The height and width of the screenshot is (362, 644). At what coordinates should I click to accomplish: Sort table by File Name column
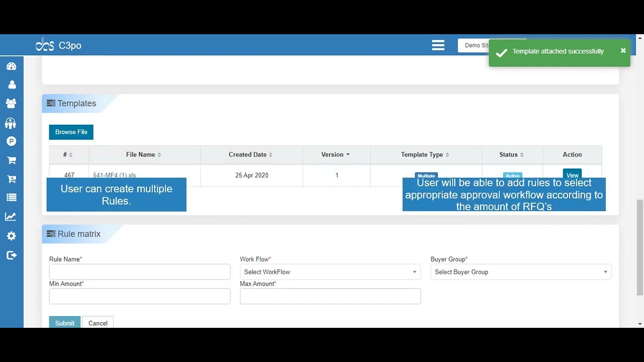pos(144,155)
